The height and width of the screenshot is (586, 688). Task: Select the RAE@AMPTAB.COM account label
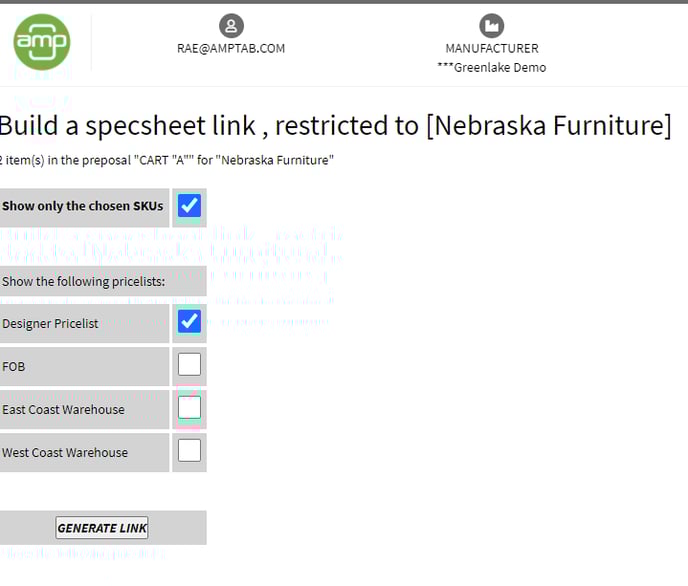[x=231, y=48]
